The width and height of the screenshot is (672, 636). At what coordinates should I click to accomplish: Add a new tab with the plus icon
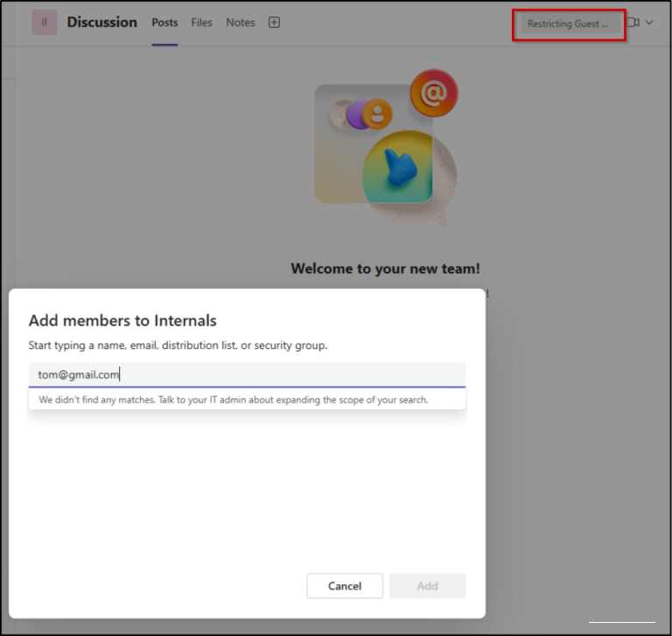(x=274, y=22)
